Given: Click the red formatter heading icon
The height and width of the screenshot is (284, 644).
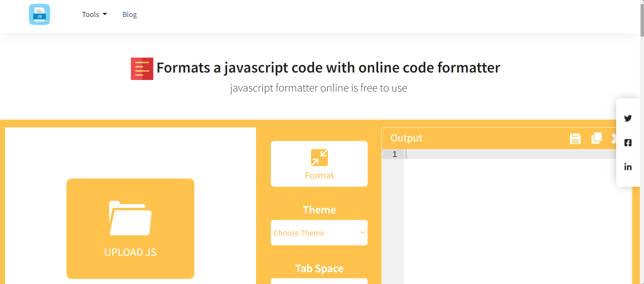Looking at the screenshot, I should point(142,69).
